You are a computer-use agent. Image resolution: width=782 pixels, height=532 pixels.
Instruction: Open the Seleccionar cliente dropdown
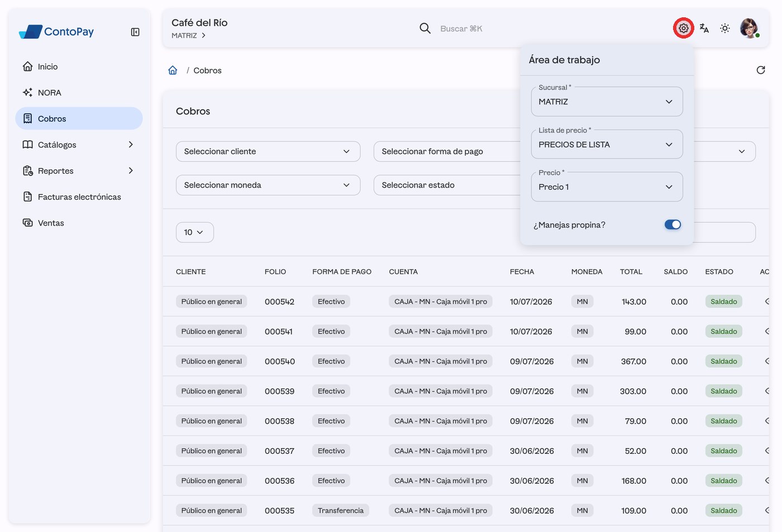tap(268, 151)
